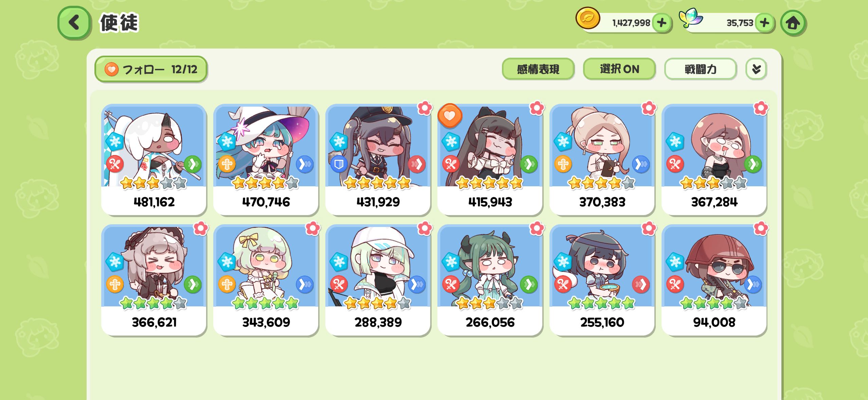Add more gold coins with the plus button

pos(661,23)
